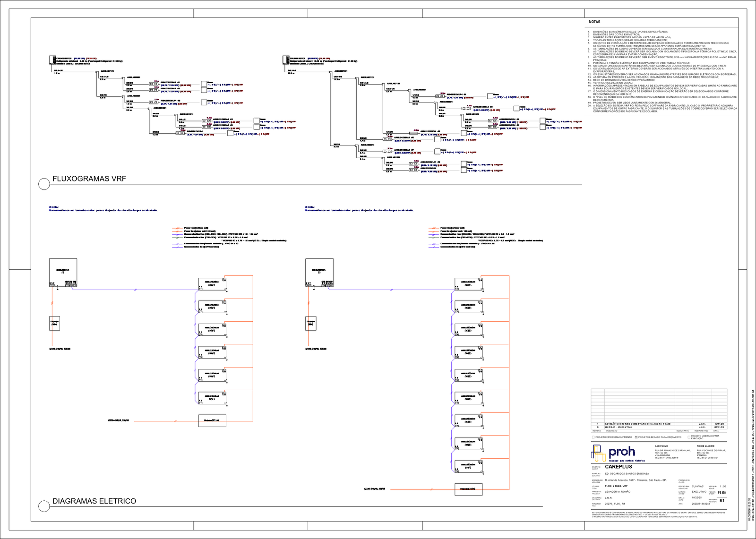Click the stage value EXECUTIVO

point(699,492)
